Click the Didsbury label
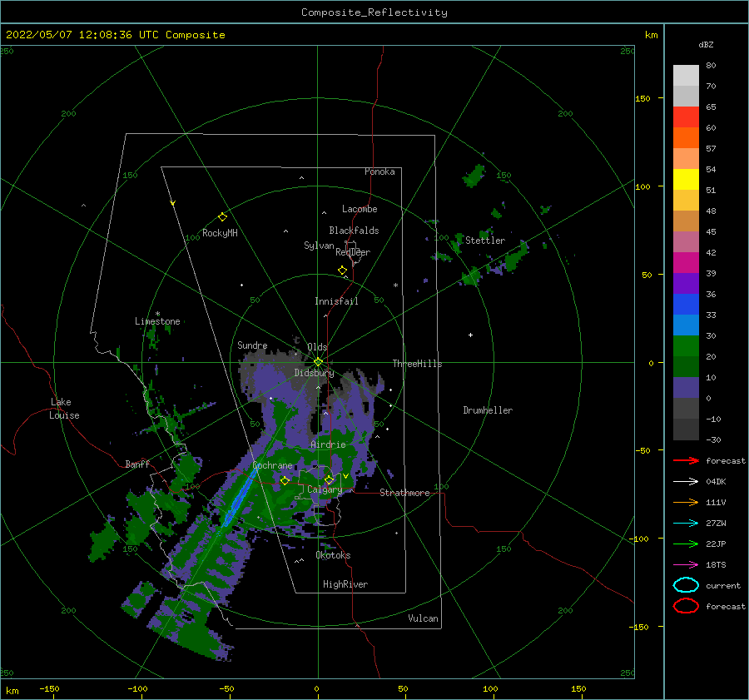 coord(314,373)
